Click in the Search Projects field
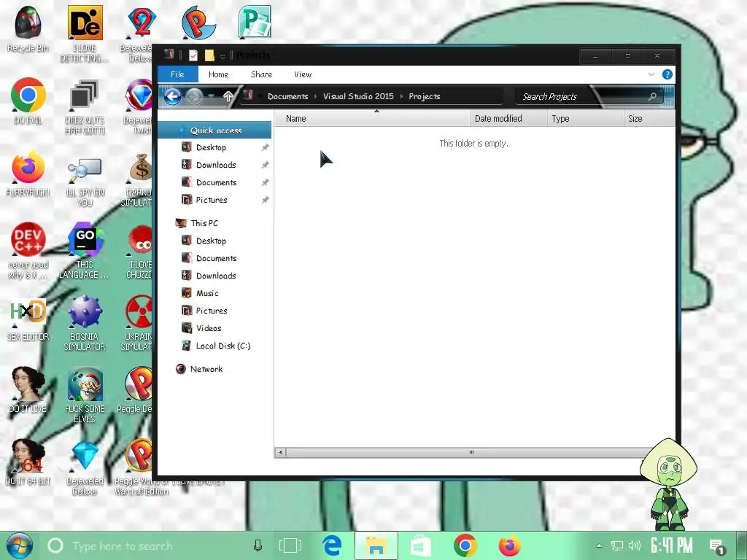Viewport: 747px width, 560px height. click(x=582, y=97)
